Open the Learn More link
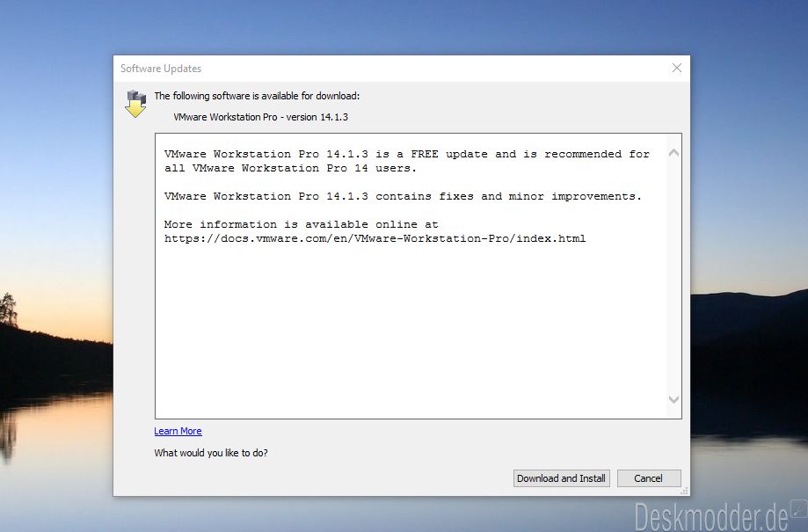The image size is (808, 532). tap(178, 431)
